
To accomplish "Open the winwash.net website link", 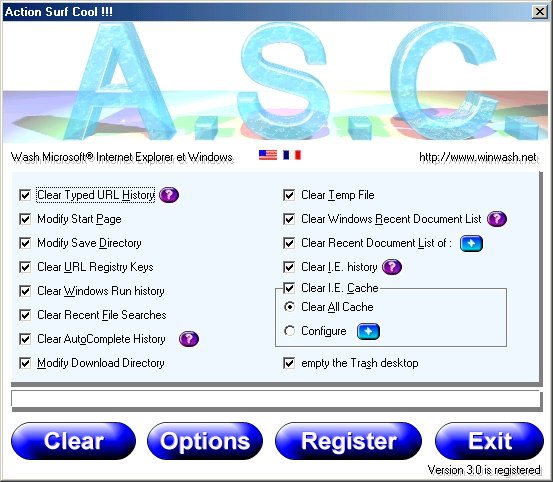I will pyautogui.click(x=478, y=157).
